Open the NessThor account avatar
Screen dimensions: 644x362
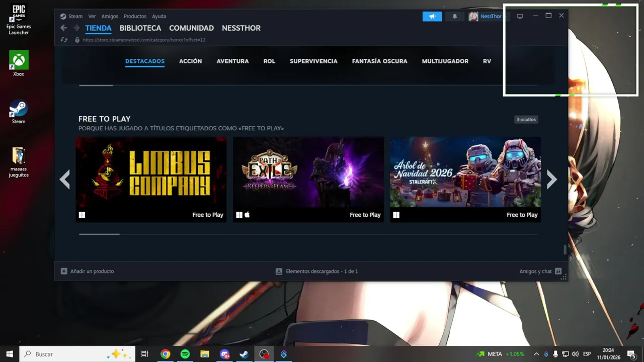473,17
